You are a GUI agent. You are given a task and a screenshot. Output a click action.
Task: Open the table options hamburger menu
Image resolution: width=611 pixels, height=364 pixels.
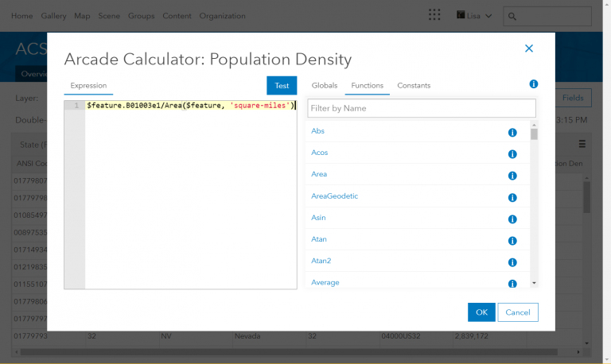click(582, 144)
